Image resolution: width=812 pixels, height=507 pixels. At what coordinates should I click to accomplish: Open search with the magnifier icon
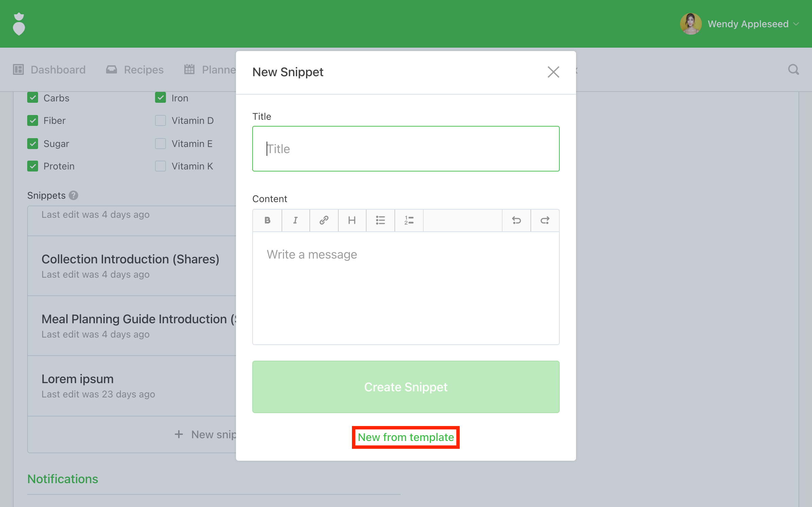click(793, 70)
